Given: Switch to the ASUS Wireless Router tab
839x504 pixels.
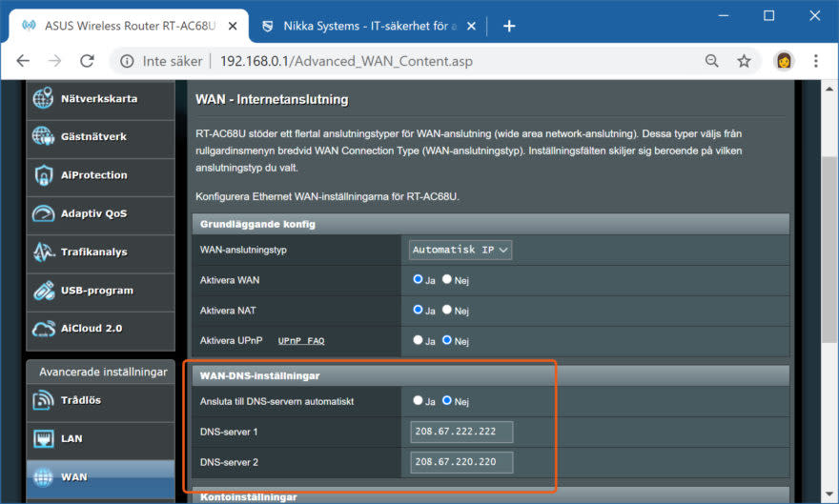Looking at the screenshot, I should [129, 26].
